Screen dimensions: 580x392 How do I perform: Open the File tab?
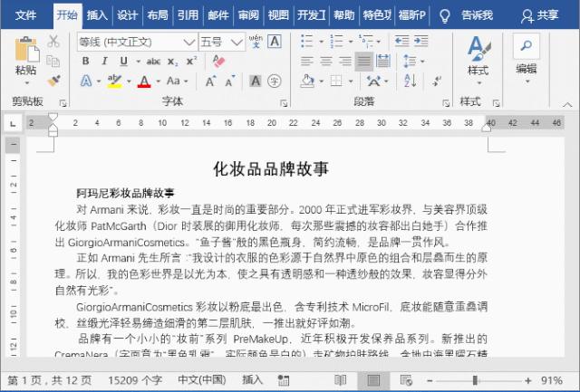click(26, 15)
